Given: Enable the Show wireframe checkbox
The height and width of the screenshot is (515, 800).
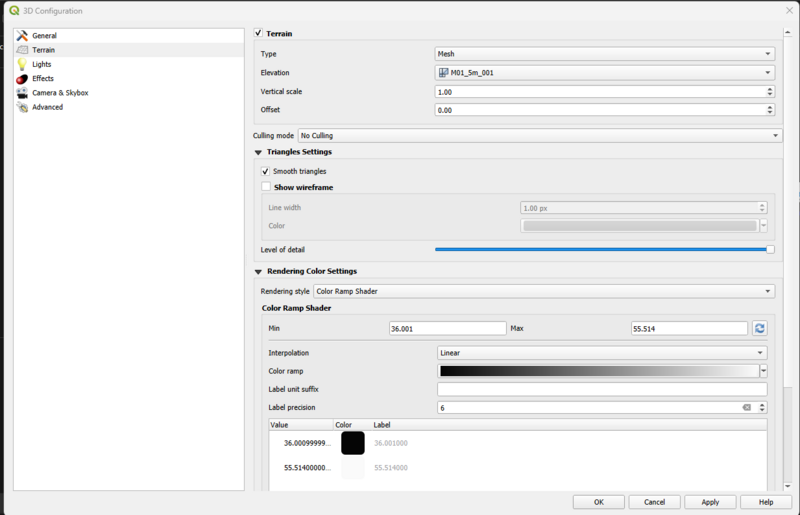Looking at the screenshot, I should tap(266, 187).
